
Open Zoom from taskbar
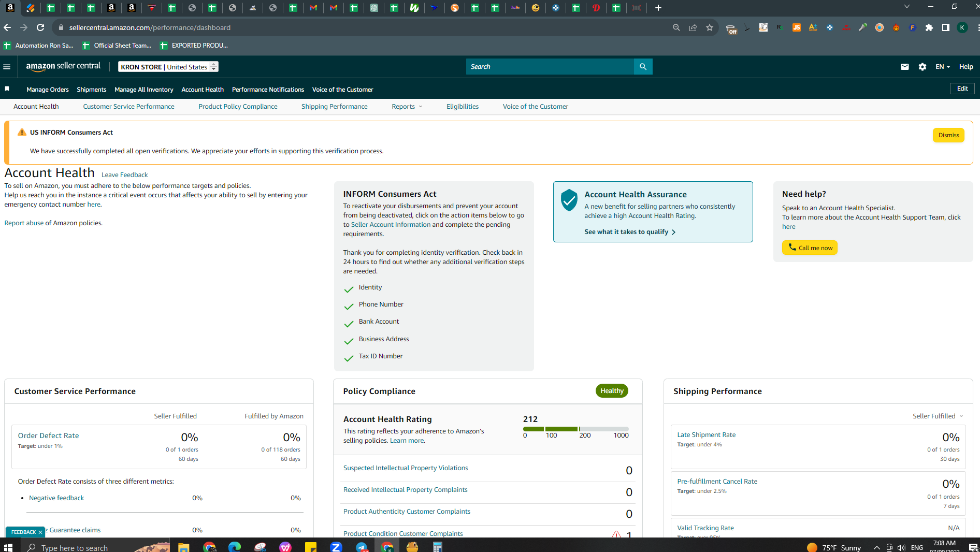(336, 547)
